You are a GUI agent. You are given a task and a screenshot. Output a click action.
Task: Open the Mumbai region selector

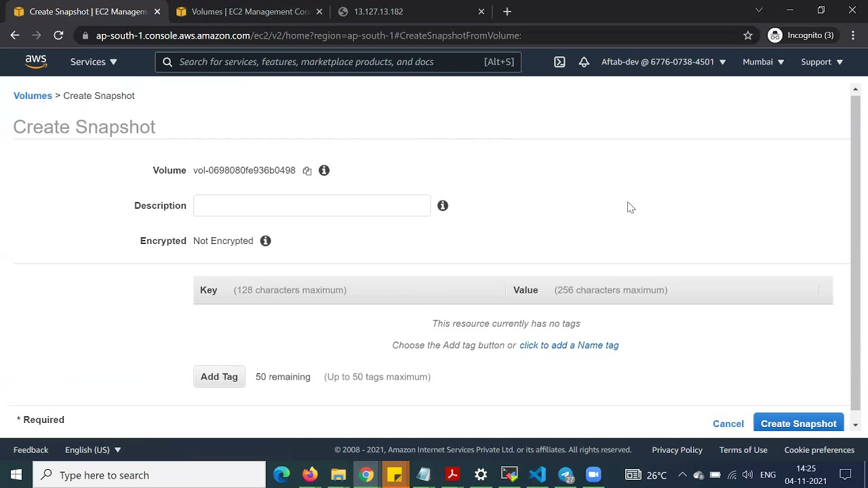click(x=764, y=62)
